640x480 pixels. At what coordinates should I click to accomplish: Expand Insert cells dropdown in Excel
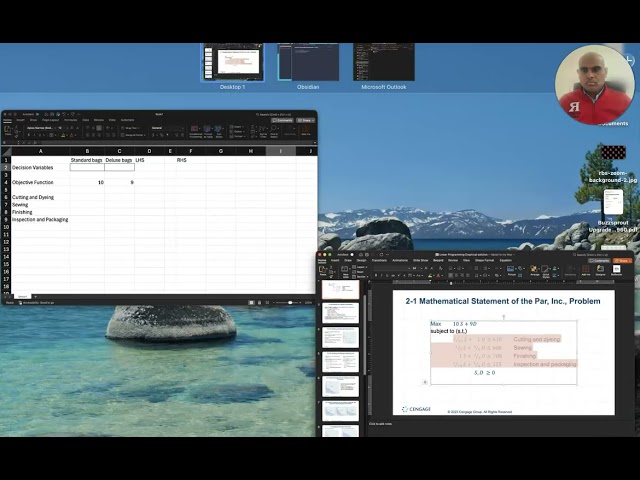(x=237, y=127)
